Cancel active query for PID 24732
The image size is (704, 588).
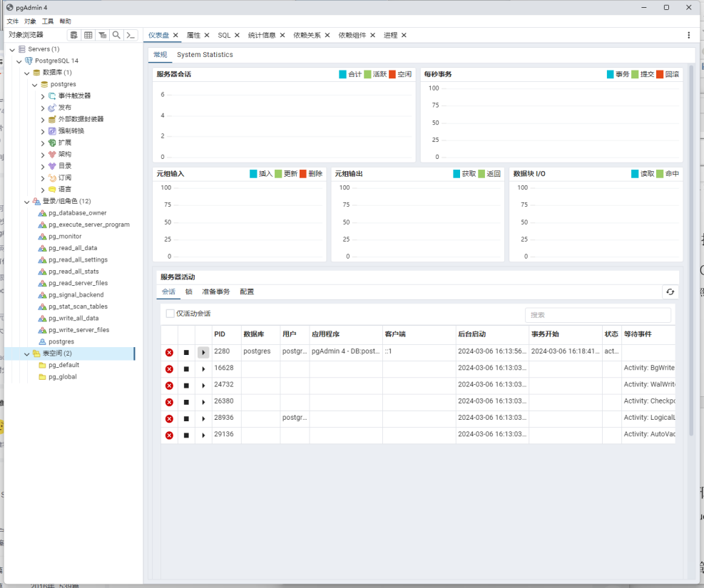(186, 386)
